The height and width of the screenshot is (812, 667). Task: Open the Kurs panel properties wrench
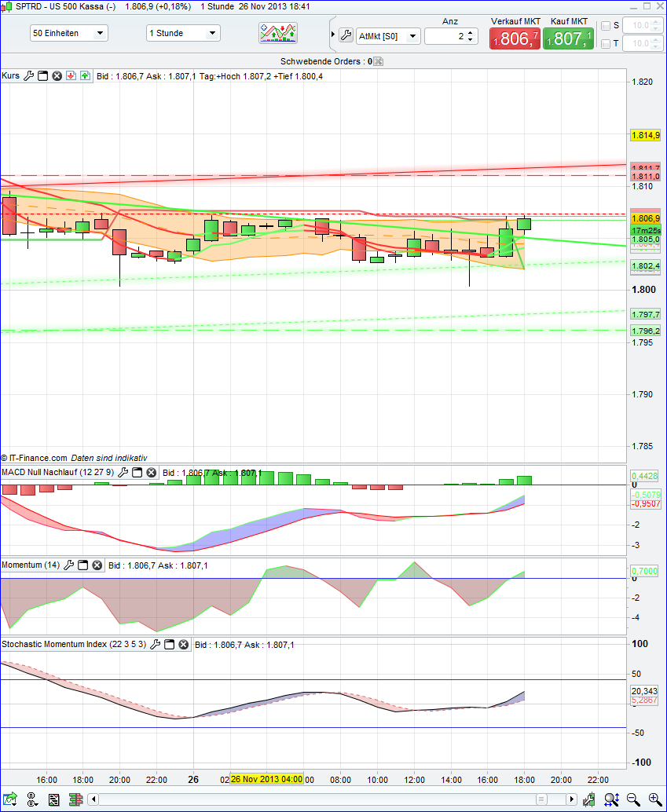29,75
